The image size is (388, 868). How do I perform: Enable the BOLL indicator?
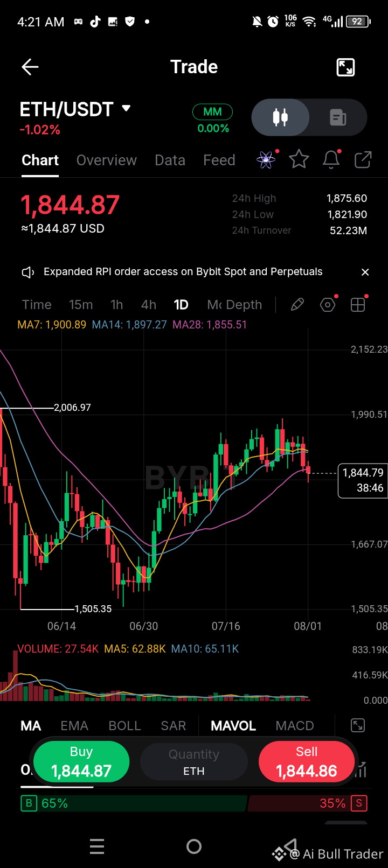coord(124,726)
